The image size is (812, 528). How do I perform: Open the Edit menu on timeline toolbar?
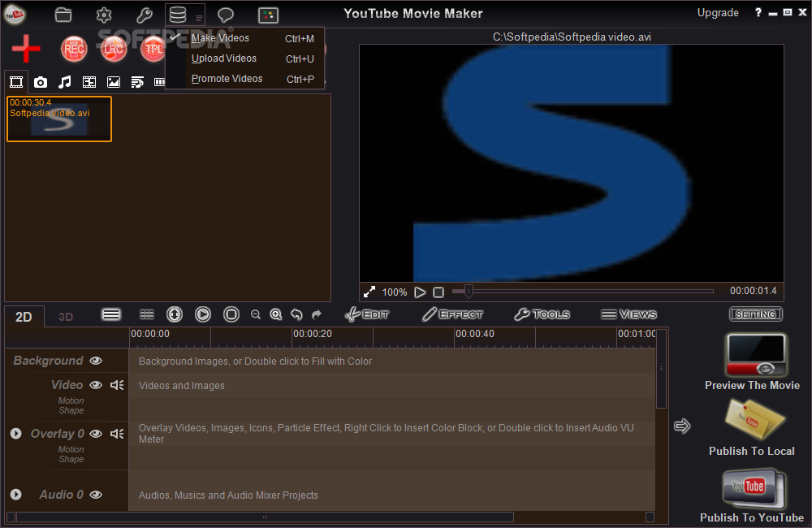coord(368,314)
